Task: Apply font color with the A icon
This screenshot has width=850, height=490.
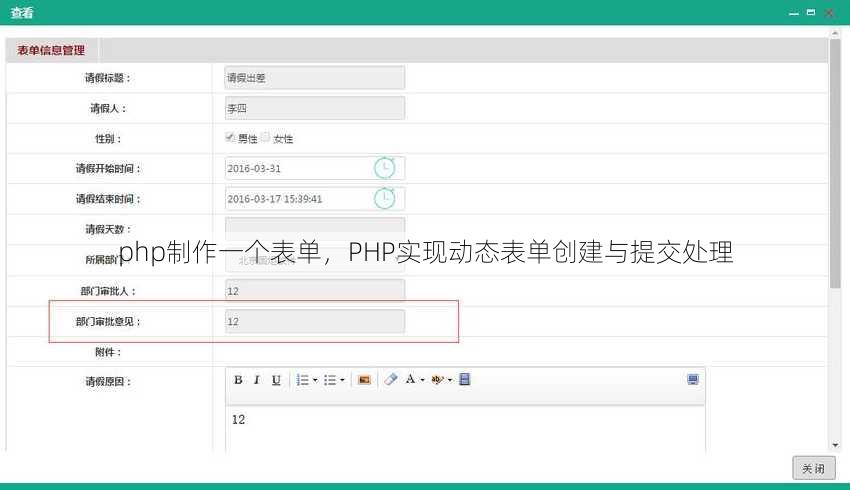Action: point(410,379)
